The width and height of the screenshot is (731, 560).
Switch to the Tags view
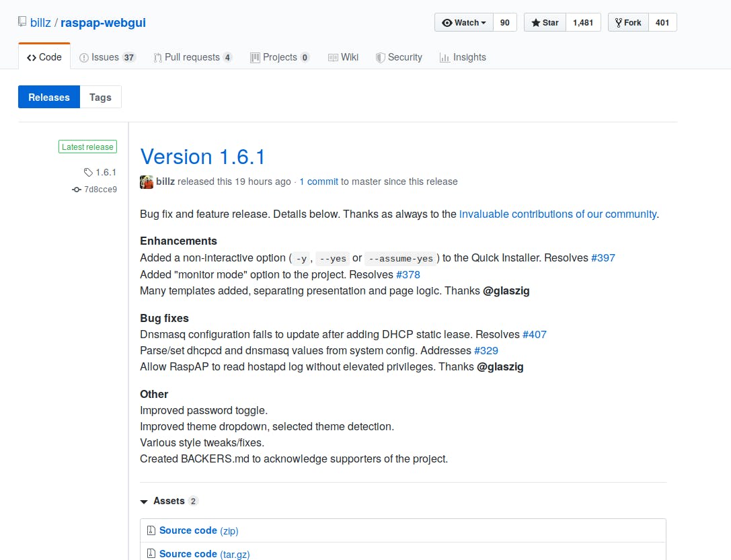click(x=100, y=97)
